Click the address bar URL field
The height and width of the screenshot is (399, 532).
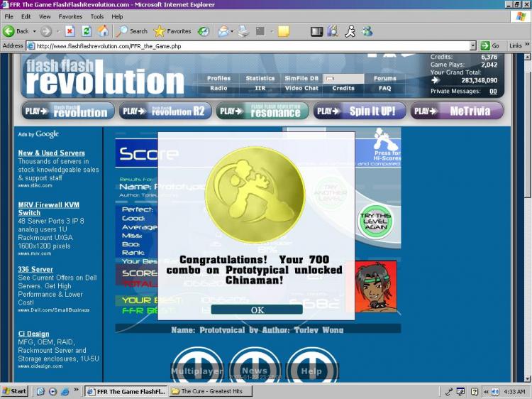point(252,46)
